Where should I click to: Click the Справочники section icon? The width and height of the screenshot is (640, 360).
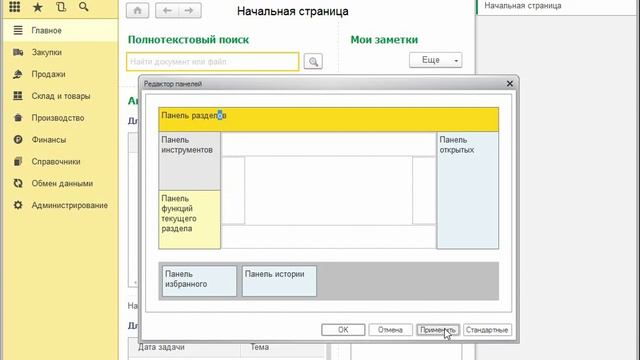point(18,162)
